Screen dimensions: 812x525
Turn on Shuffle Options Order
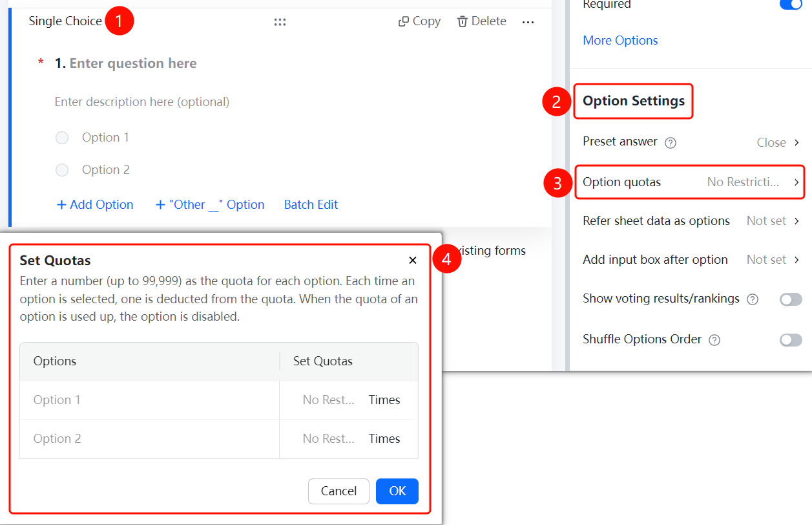tap(791, 340)
